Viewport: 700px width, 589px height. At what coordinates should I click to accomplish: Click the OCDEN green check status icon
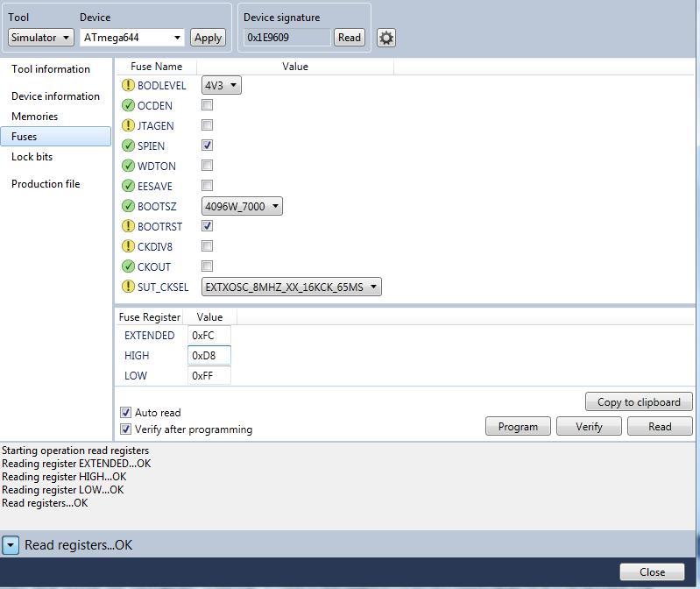coord(129,106)
